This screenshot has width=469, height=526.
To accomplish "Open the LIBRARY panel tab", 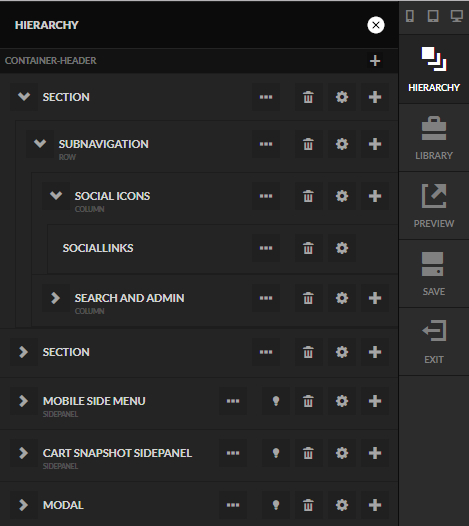I will tap(434, 138).
